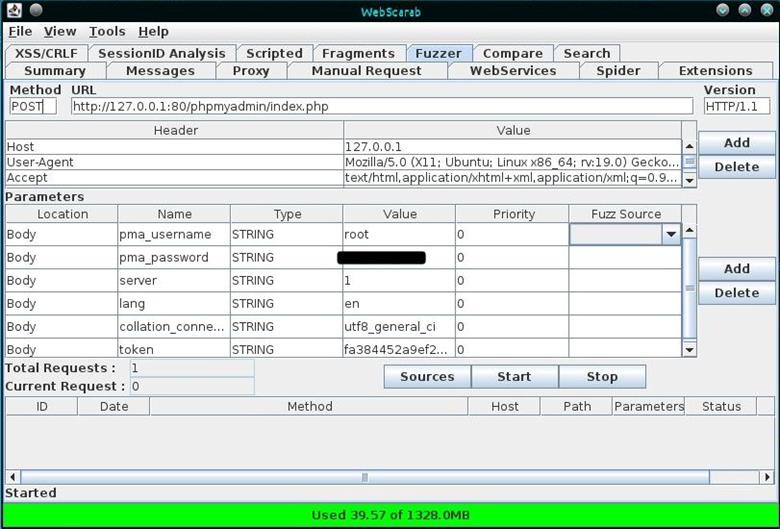
Task: Select the XSS/CRLF tab
Action: (x=47, y=53)
